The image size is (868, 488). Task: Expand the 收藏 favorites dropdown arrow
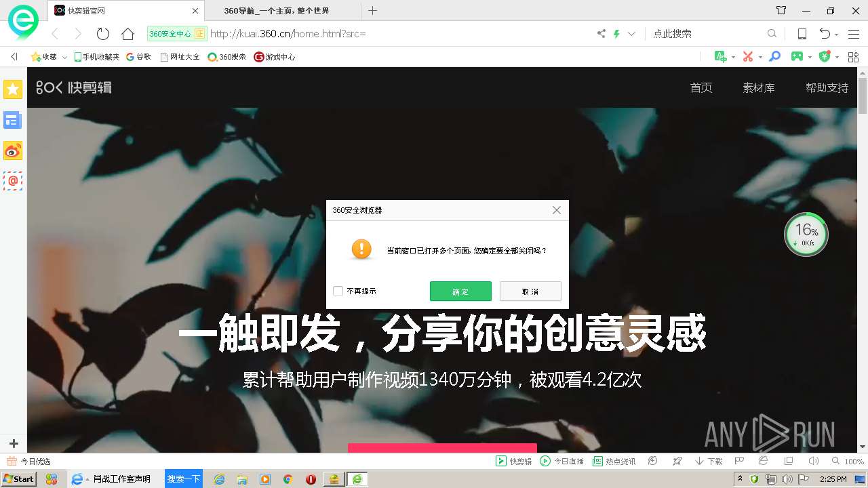pos(64,58)
